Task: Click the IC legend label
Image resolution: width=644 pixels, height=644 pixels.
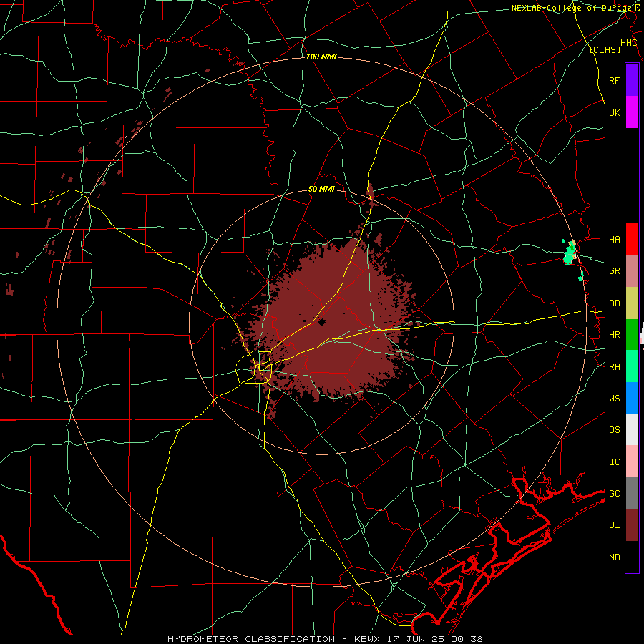Action: (614, 462)
